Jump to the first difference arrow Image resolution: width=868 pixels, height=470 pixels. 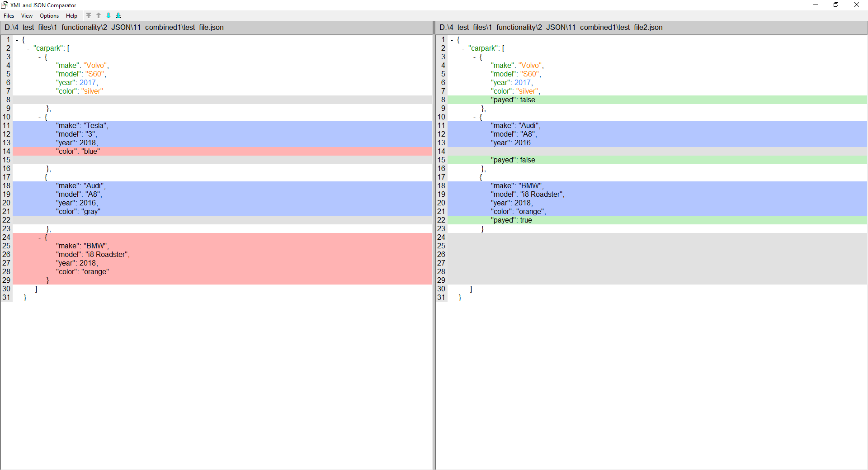pos(89,15)
